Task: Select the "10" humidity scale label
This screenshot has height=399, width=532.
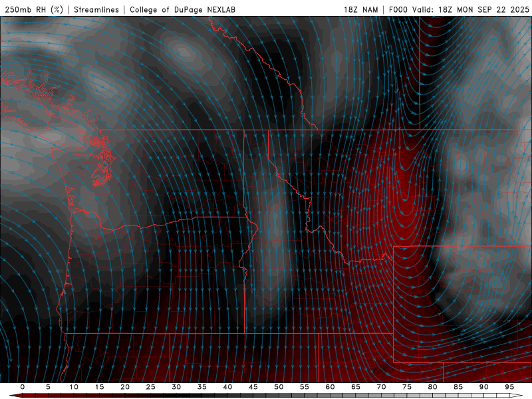Action: coord(74,387)
